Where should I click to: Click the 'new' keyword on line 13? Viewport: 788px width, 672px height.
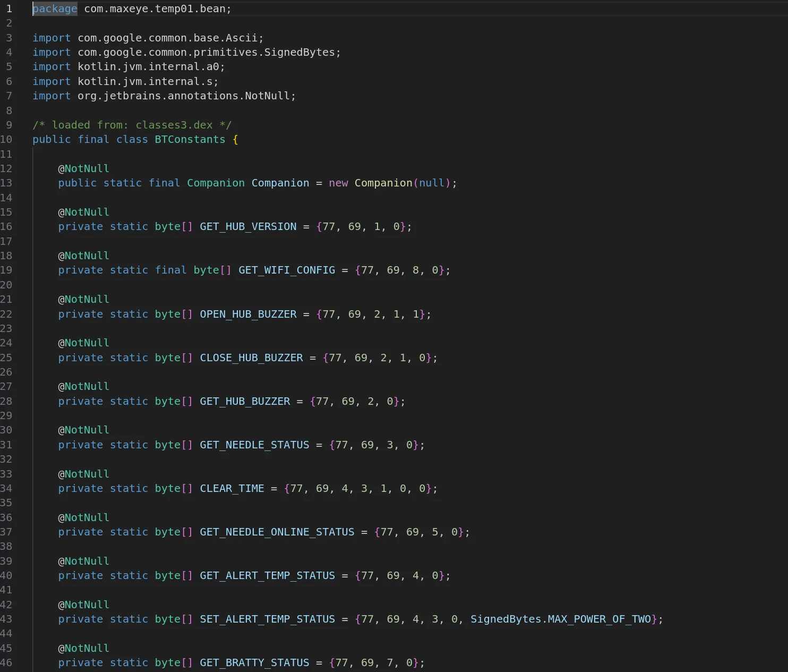click(338, 183)
